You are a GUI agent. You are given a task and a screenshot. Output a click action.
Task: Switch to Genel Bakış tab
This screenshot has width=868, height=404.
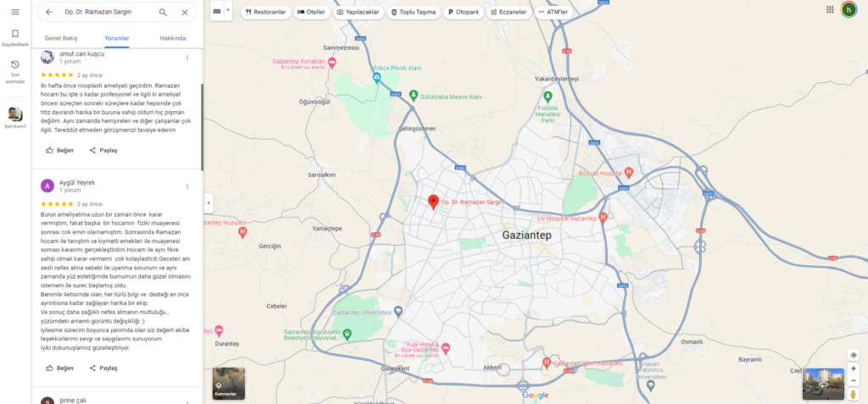coord(61,38)
